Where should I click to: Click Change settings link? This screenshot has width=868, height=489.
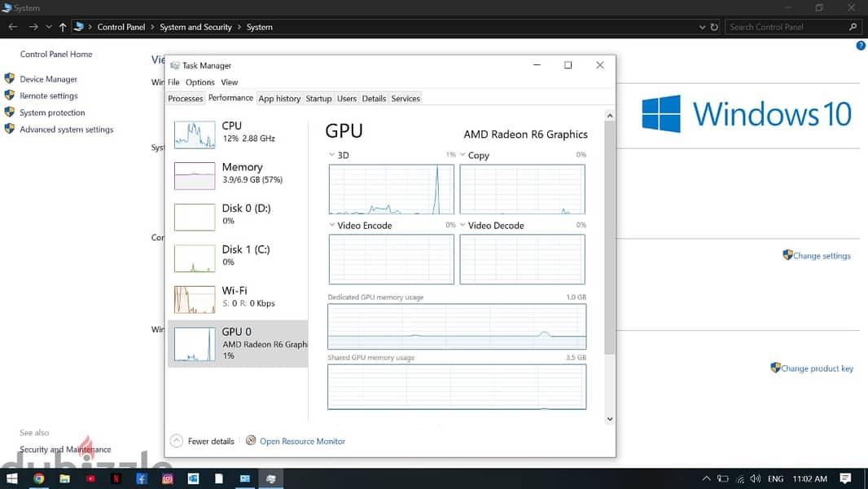pos(822,255)
